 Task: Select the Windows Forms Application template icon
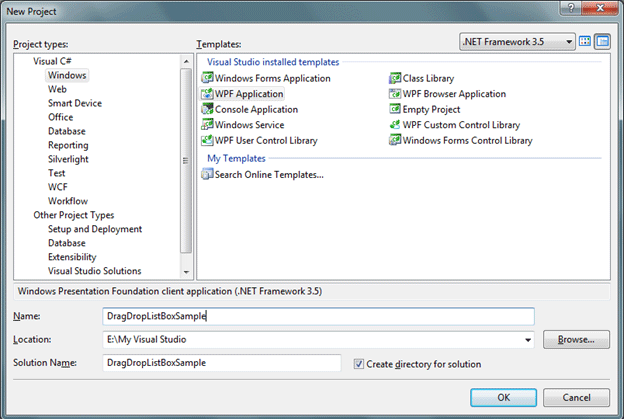(x=207, y=78)
